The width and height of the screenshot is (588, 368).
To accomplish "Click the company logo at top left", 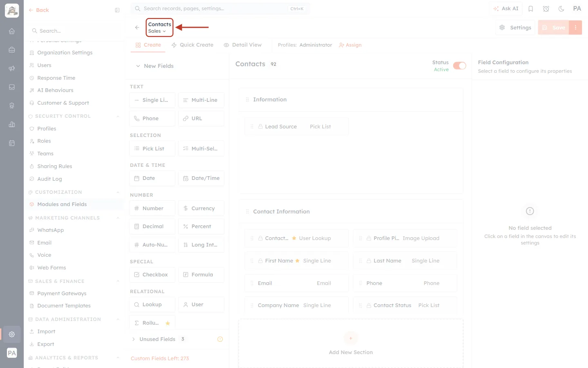I will coord(12,11).
